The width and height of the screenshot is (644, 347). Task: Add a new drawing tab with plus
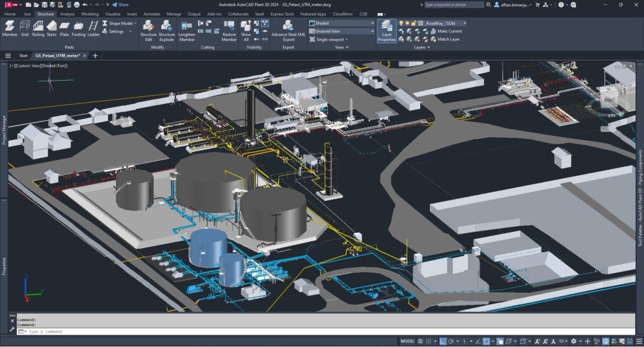click(96, 55)
